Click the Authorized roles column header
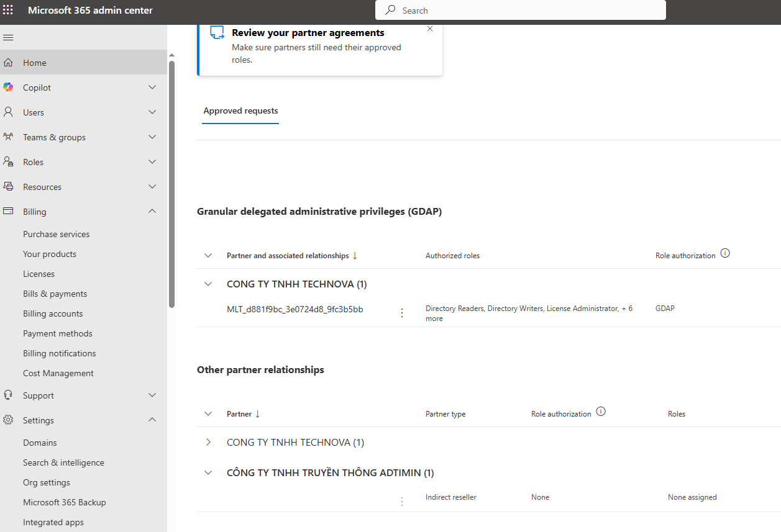 (x=452, y=256)
